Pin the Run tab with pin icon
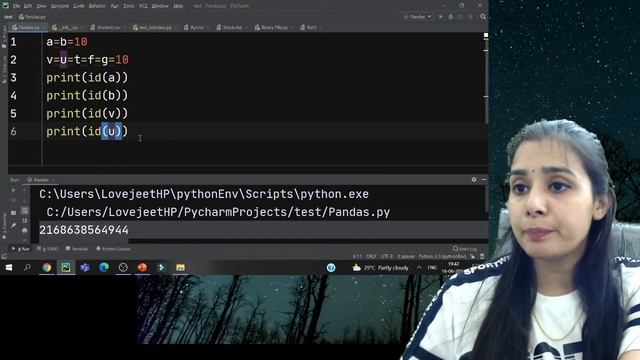This screenshot has width=640, height=360. tap(13, 225)
